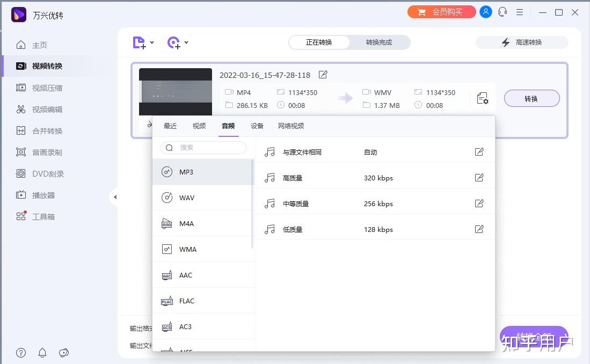Switch to the 转换完成 tab

click(379, 42)
